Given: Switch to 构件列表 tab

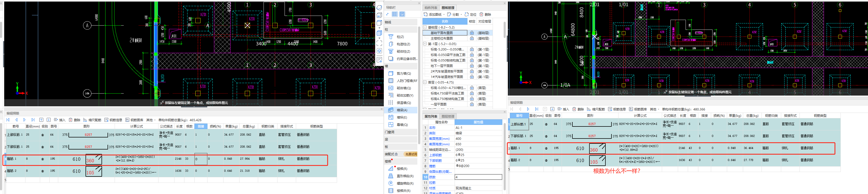Looking at the screenshot, I should 431,8.
